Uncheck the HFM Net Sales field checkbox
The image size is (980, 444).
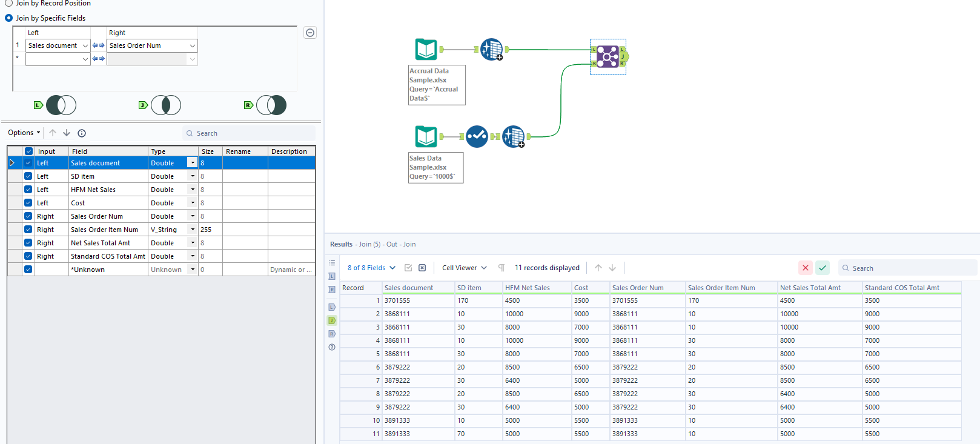[x=28, y=190]
